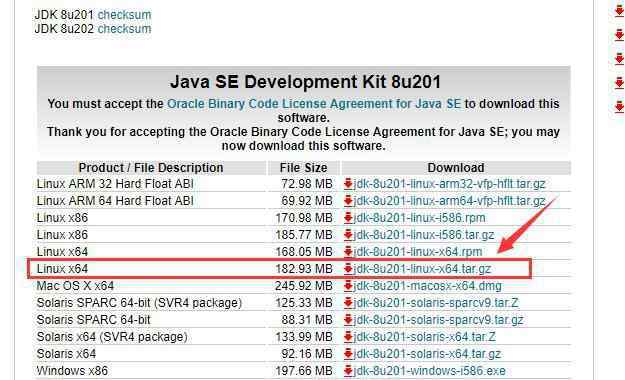Select the '72.98 MB' file size cell

(307, 184)
